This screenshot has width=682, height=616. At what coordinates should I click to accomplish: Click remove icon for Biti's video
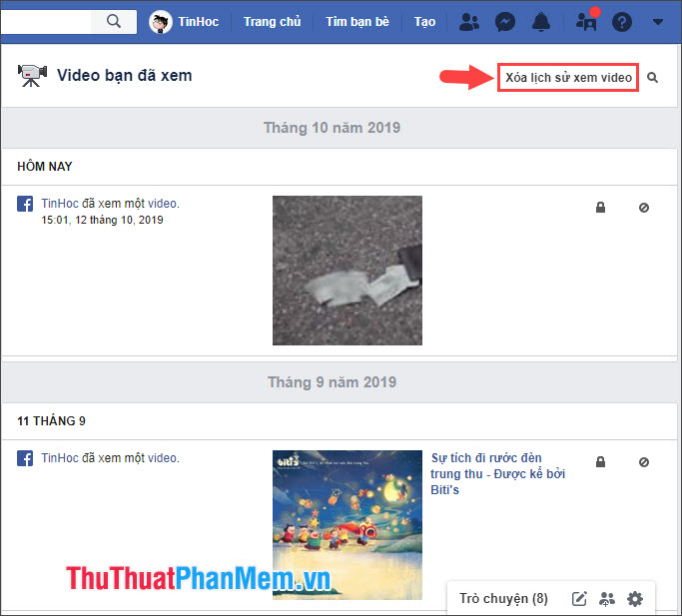644,462
